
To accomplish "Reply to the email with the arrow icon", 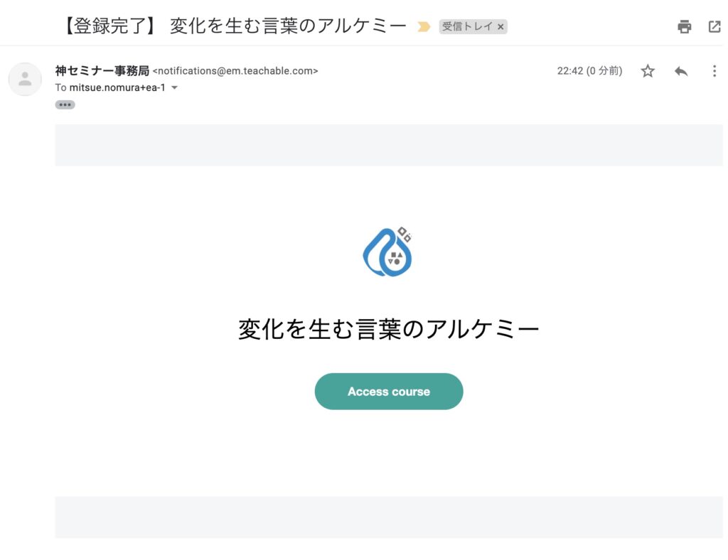I will point(681,71).
